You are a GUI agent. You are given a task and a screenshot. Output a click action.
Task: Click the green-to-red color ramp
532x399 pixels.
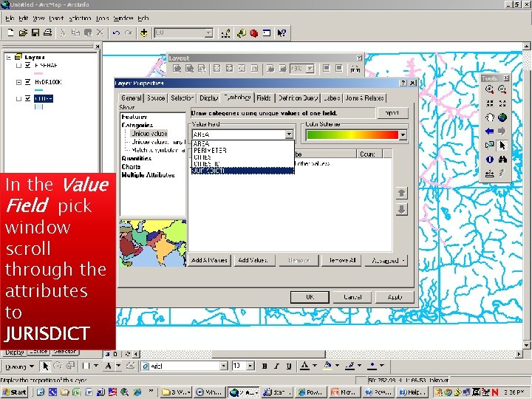[352, 134]
